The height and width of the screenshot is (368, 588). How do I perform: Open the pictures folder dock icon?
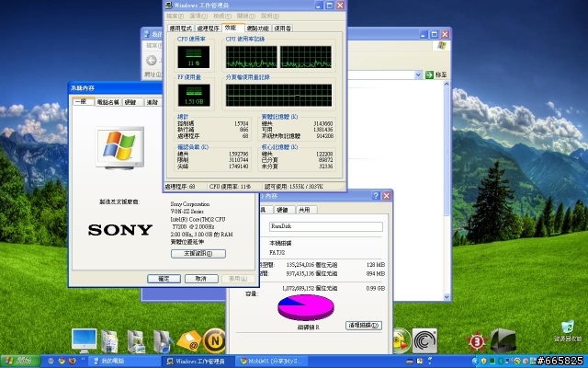(136, 341)
